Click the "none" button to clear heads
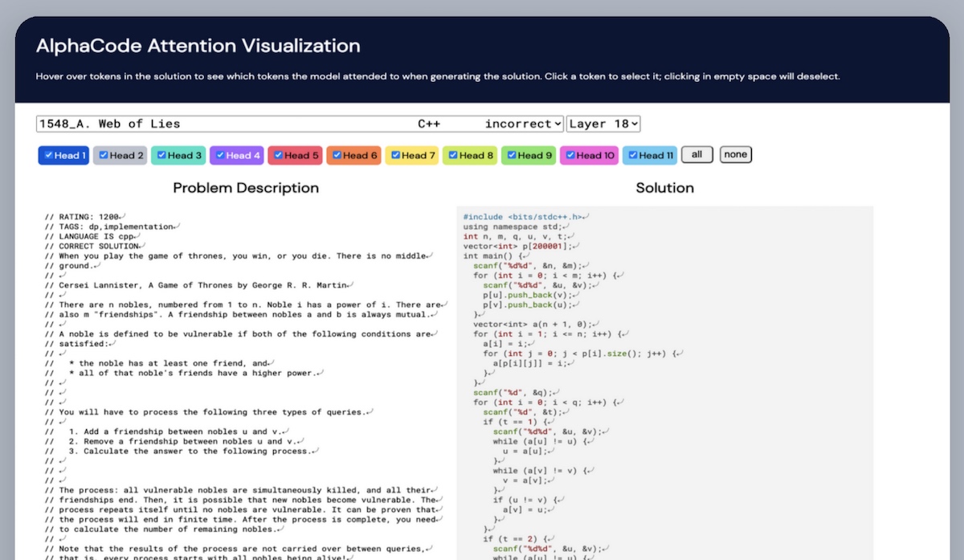Screen dimensions: 964x560 coord(735,155)
